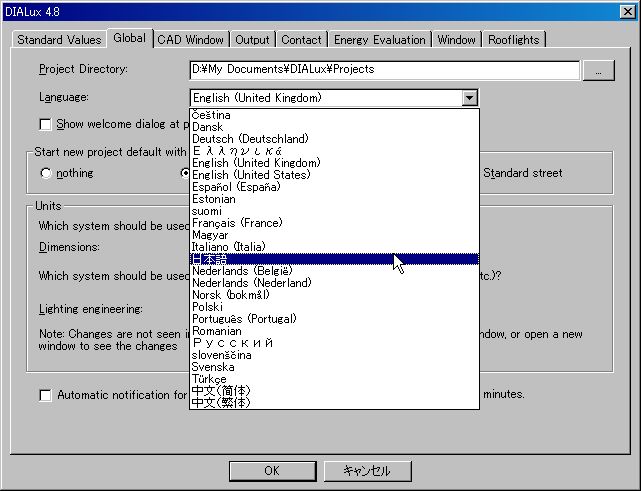This screenshot has width=641, height=491.
Task: Choose Romanian language option
Action: click(334, 331)
